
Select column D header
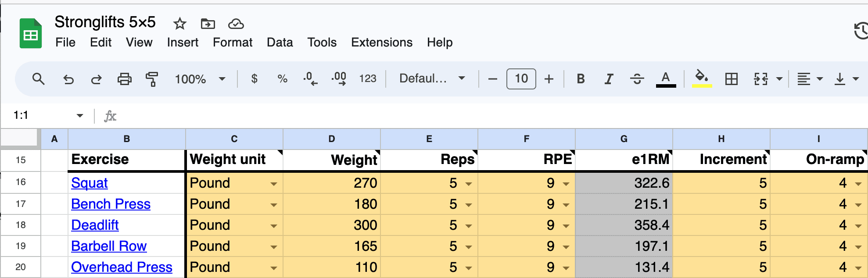pos(332,139)
